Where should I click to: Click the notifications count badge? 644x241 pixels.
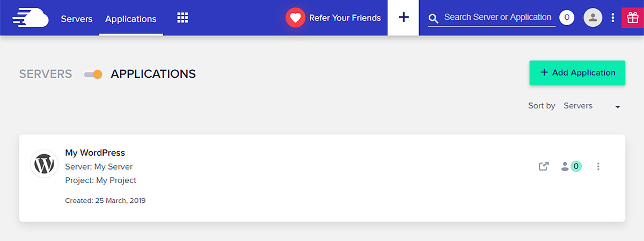[566, 18]
